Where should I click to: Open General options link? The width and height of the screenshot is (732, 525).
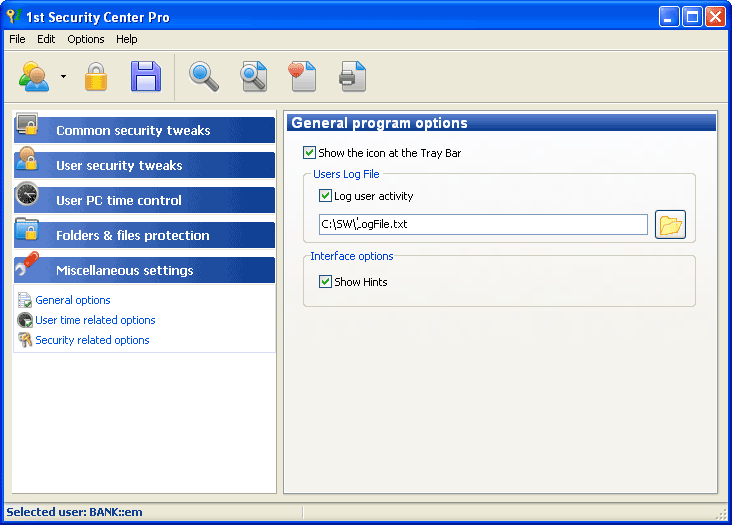[x=73, y=300]
